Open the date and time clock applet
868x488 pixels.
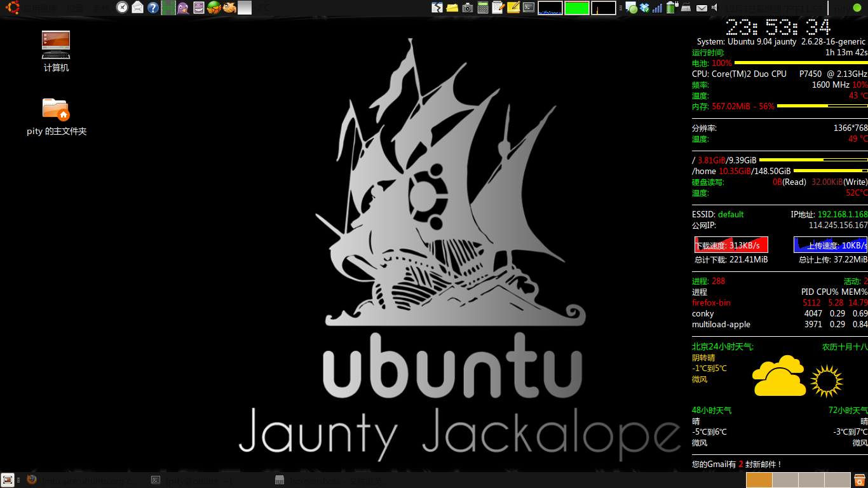[x=773, y=8]
